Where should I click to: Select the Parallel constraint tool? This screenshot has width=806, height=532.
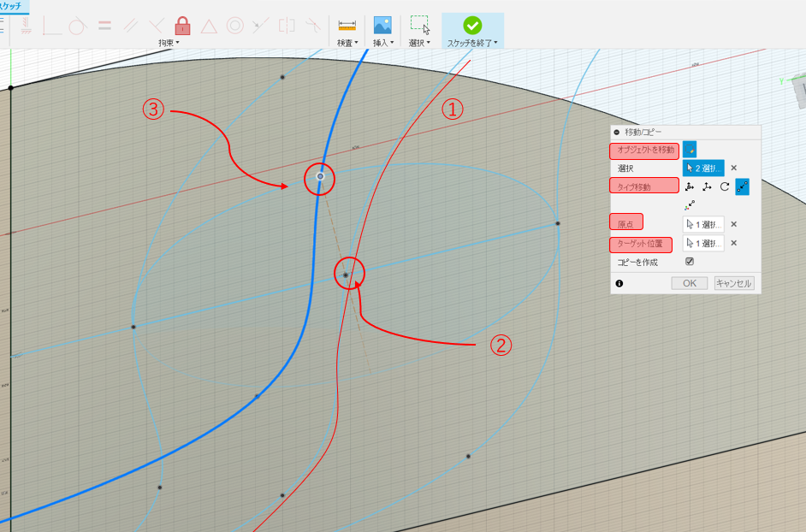(x=131, y=26)
